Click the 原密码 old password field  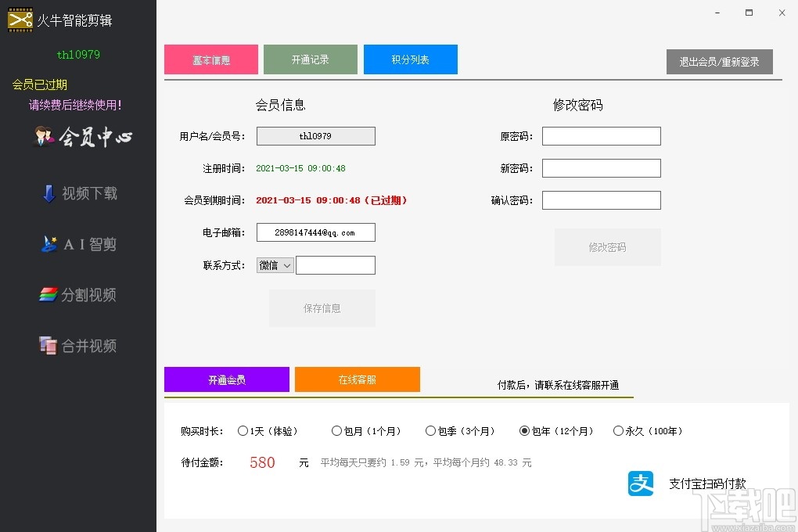pyautogui.click(x=601, y=135)
